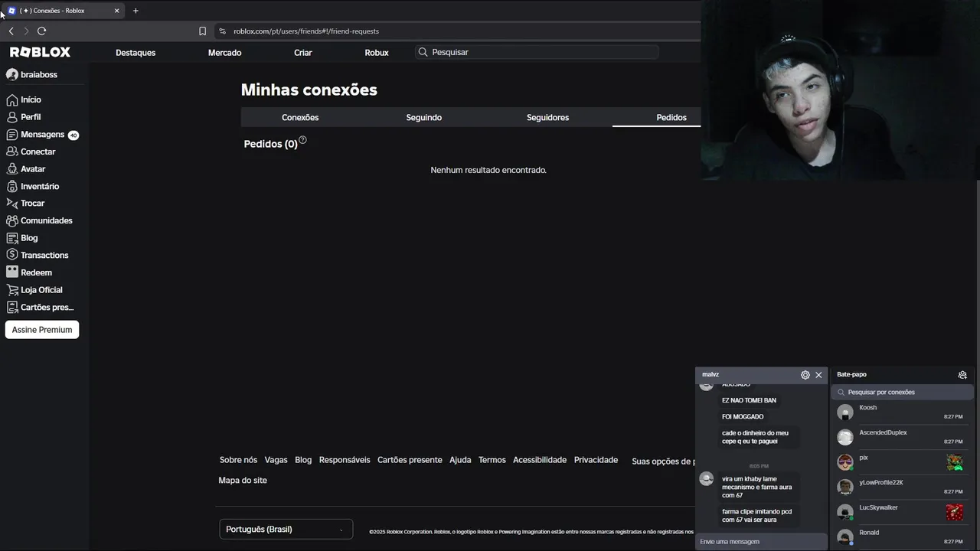The height and width of the screenshot is (551, 980).
Task: Click the game thumbnail beside LucSkywalker
Action: click(955, 512)
